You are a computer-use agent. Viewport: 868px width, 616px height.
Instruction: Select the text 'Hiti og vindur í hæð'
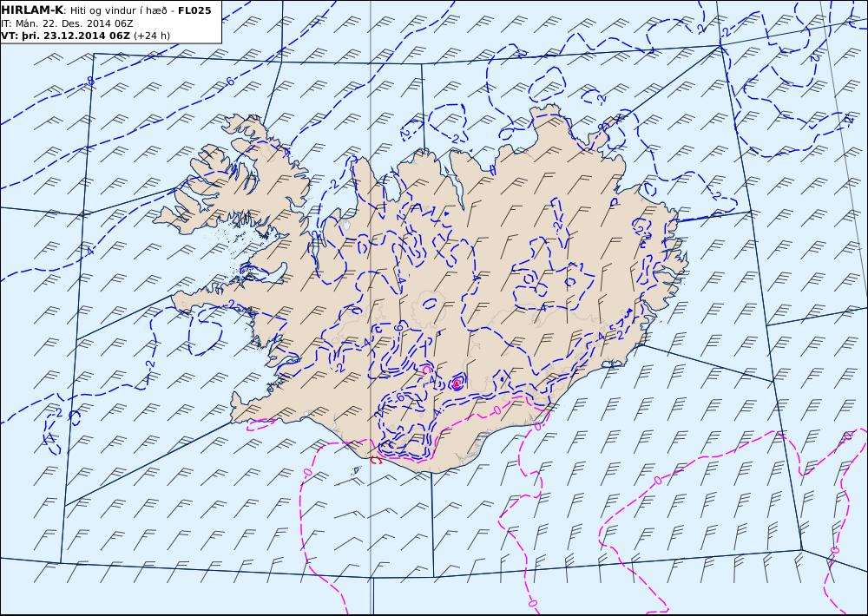[x=118, y=10]
